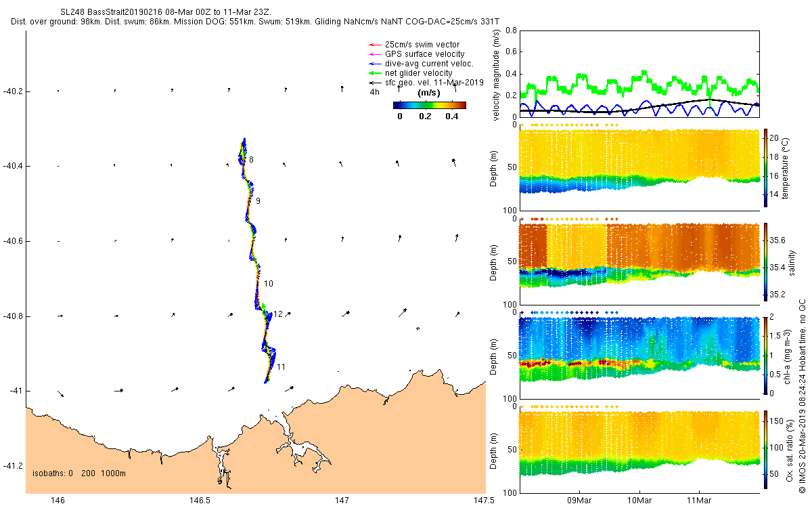The width and height of the screenshot is (812, 508).
Task: Click the '0.8' tick on the velocity magnitude axis
Action: click(511, 30)
